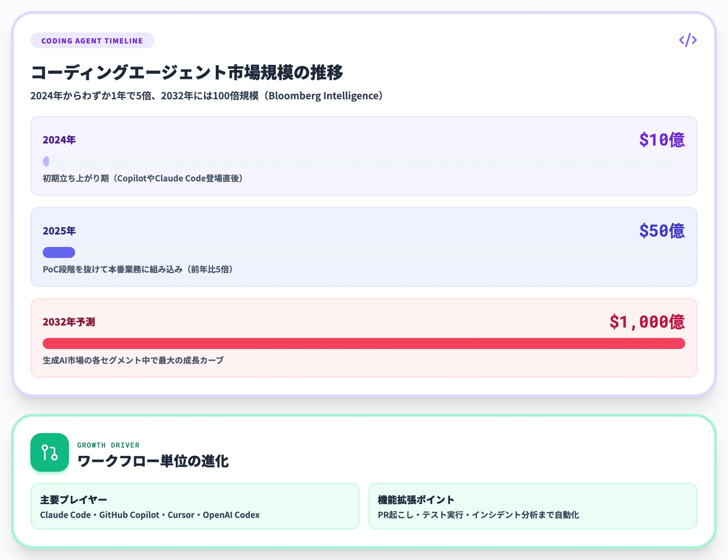Click the GROWTH DRIVER label
728x560 pixels.
(x=109, y=445)
